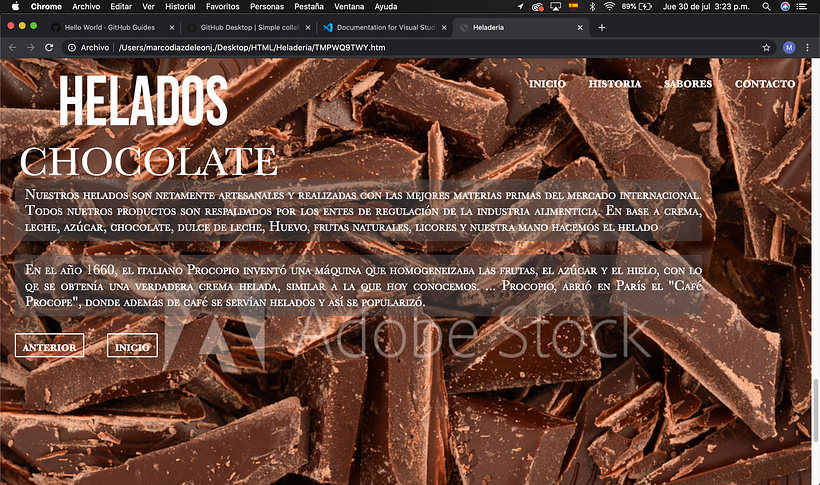Switch to Hello World GitHub Guides tab

[110, 27]
